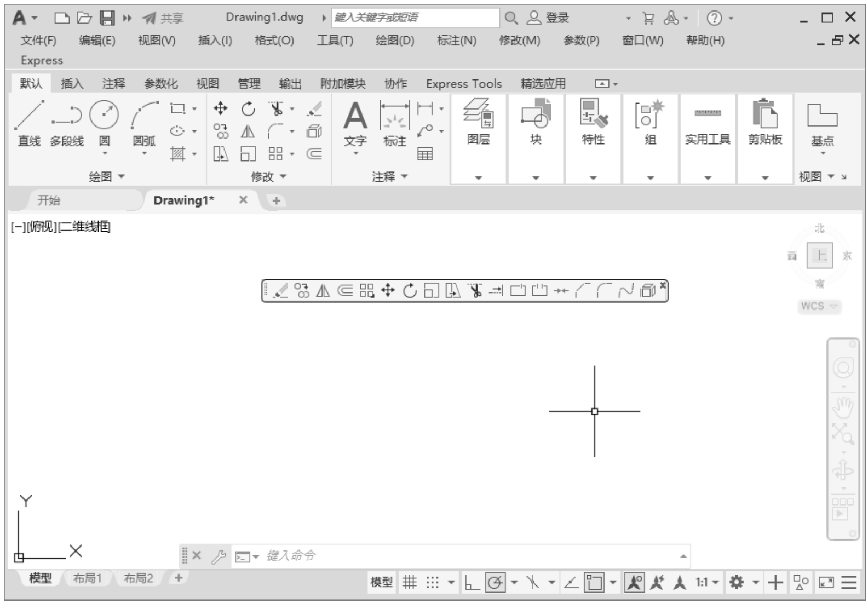The image size is (868, 603).
Task: Toggle grid display in status bar
Action: pyautogui.click(x=410, y=582)
